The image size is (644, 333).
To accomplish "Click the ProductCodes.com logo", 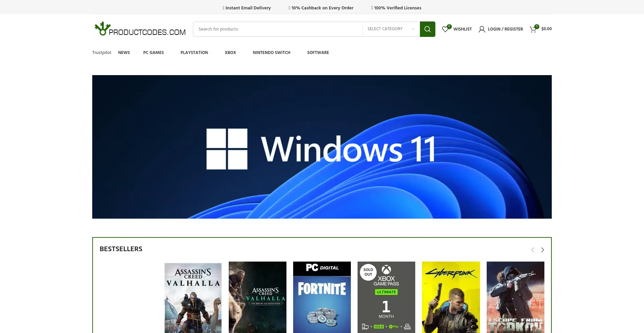I will tap(140, 29).
